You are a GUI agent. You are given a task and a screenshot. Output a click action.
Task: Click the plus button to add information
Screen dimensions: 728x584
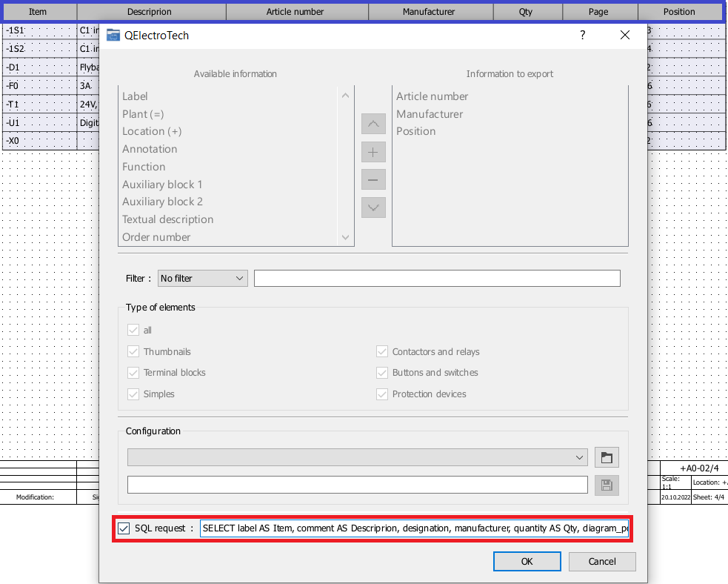click(373, 152)
